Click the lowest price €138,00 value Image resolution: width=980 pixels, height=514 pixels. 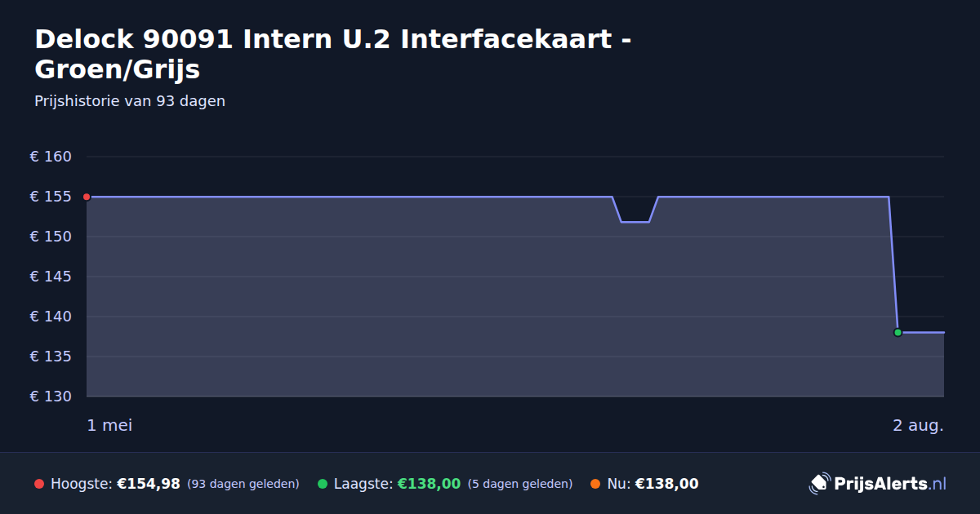coord(429,484)
